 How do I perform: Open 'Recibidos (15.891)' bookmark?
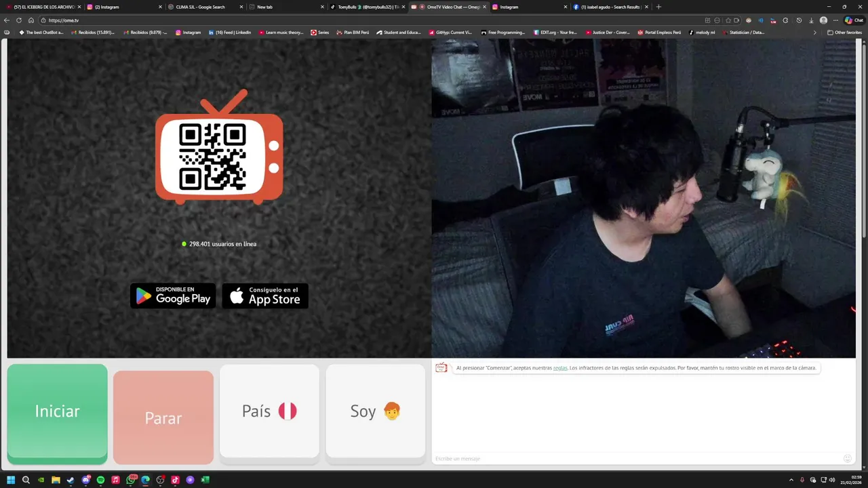pos(93,33)
